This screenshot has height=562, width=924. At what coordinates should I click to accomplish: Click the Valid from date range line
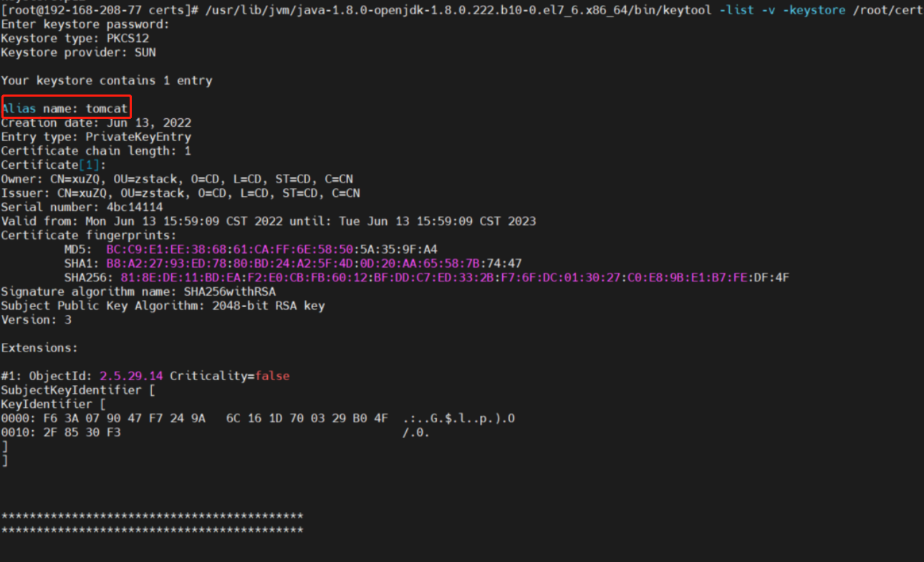tap(268, 221)
